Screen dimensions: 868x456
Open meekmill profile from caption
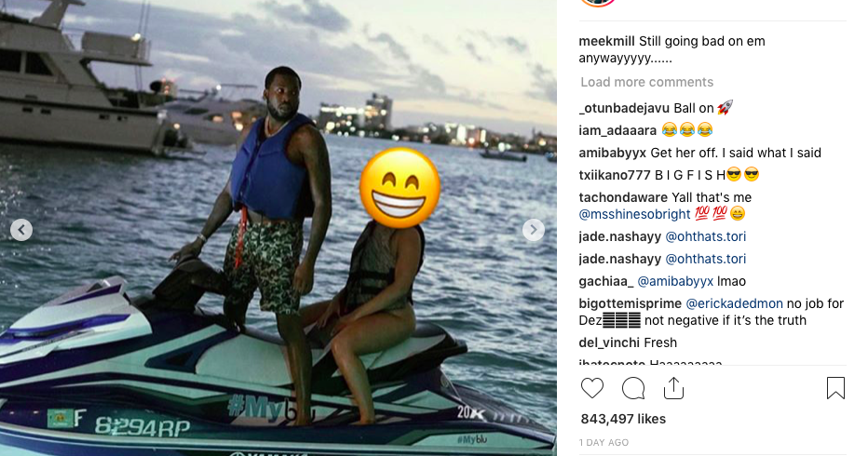[606, 41]
